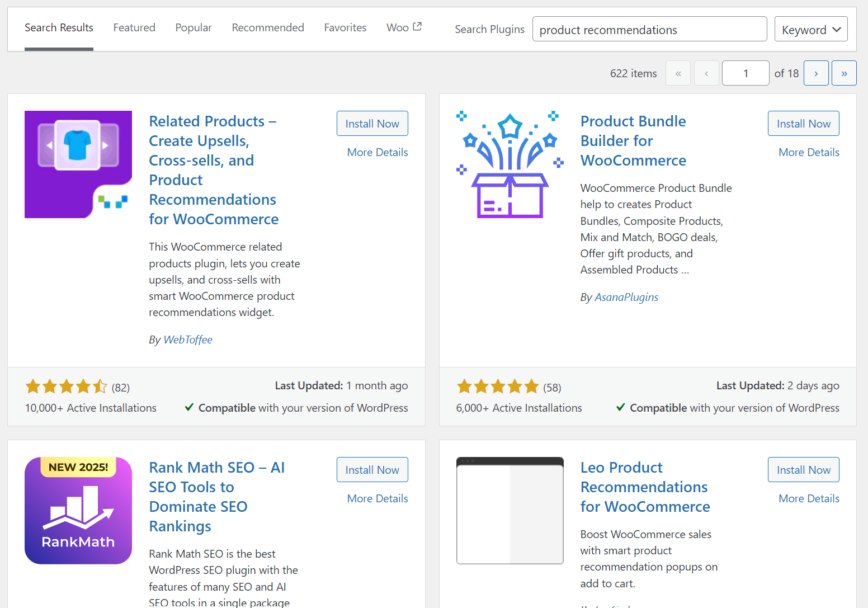Install the Related Products plugin
Viewport: 868px width, 608px height.
[x=372, y=123]
